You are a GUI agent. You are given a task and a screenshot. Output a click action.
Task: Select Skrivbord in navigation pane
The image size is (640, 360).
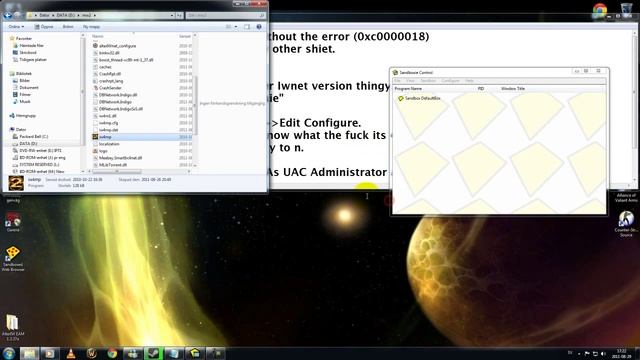[x=25, y=52]
